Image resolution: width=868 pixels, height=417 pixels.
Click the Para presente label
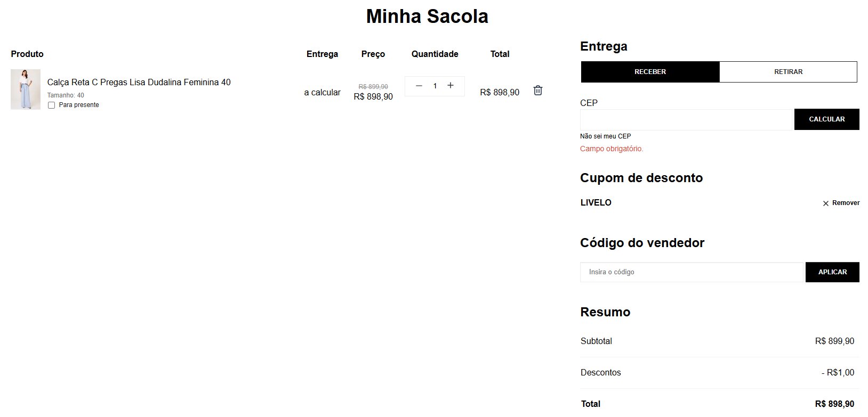click(79, 105)
